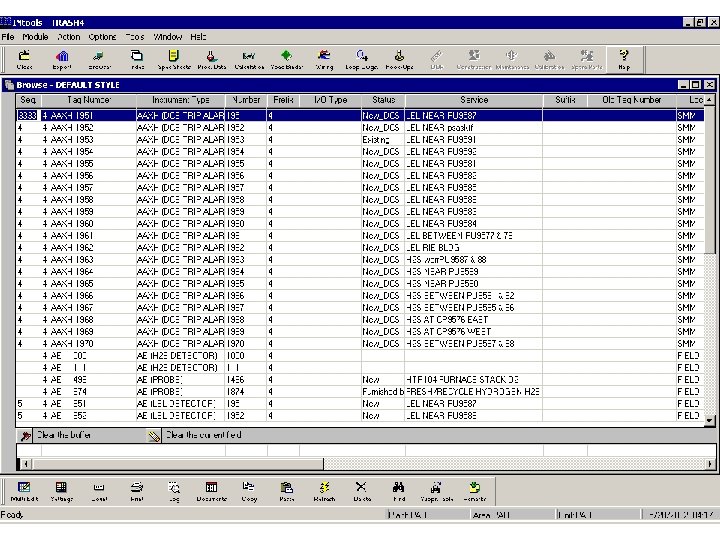Click the Suffix column header
This screenshot has height=540, width=720.
pyautogui.click(x=565, y=100)
